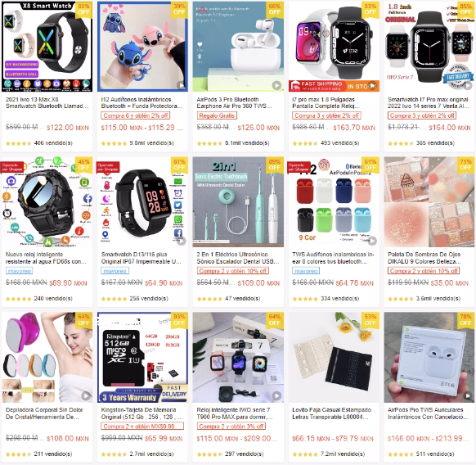Open Lovito Faja Casual Estampado listing

(331, 413)
